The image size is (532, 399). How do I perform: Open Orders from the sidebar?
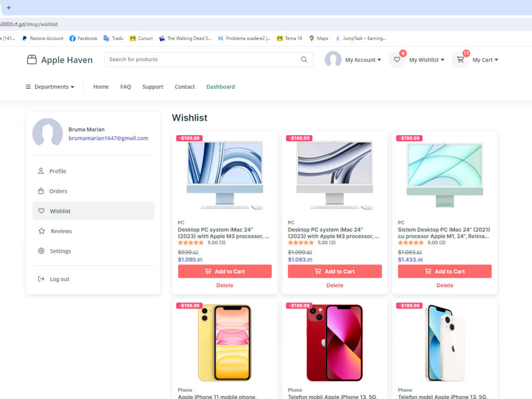click(x=41, y=191)
